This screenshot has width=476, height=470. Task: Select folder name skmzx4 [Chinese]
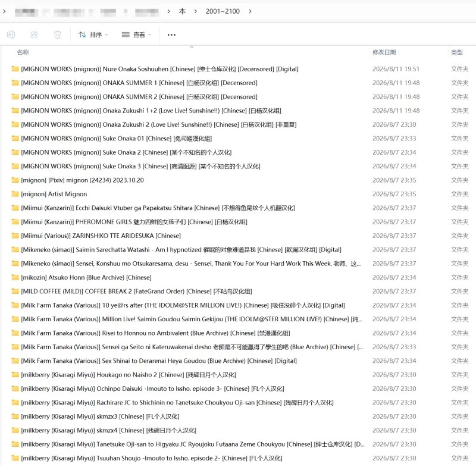[109, 430]
